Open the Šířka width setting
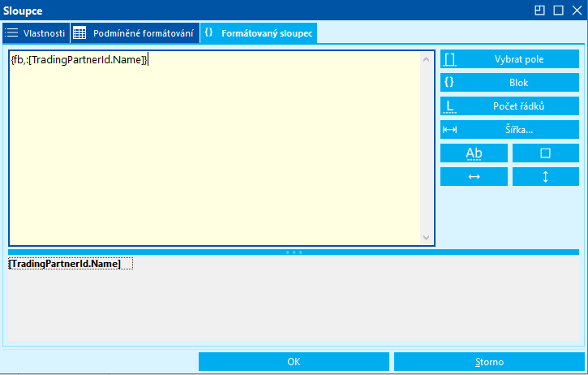Viewport: 588px width, 375px height. [509, 130]
